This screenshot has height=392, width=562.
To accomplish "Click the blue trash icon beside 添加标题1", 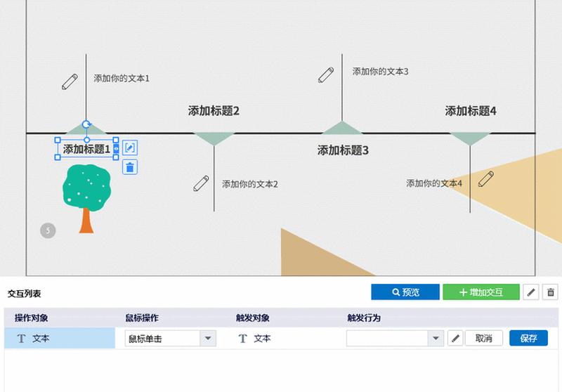I will click(x=130, y=167).
